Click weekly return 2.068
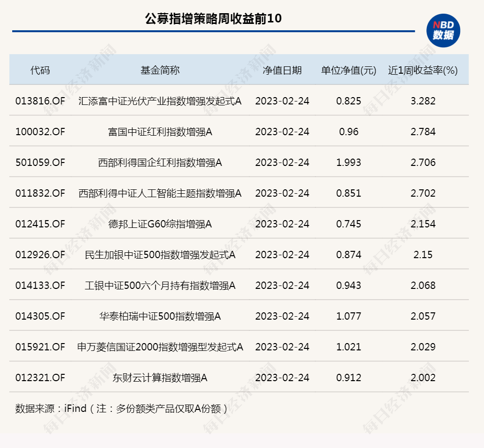484x448 pixels. click(x=423, y=285)
